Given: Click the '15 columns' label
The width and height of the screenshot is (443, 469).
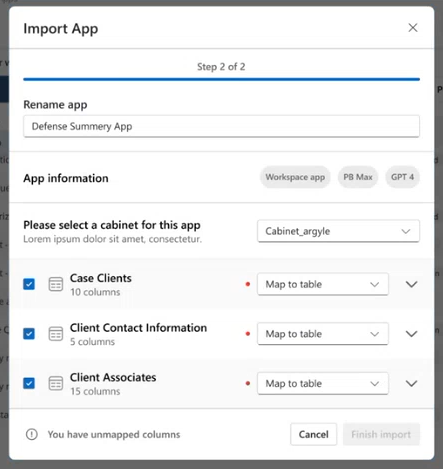Looking at the screenshot, I should [95, 391].
